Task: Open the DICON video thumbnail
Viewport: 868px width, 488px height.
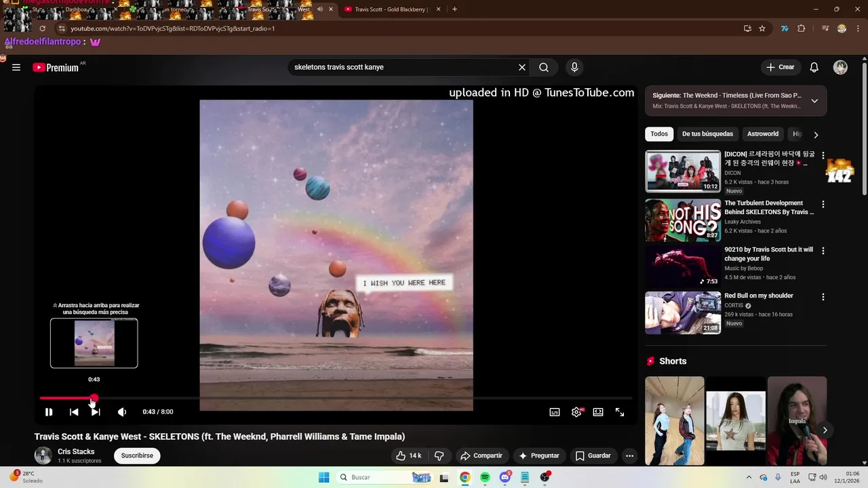Action: (683, 171)
